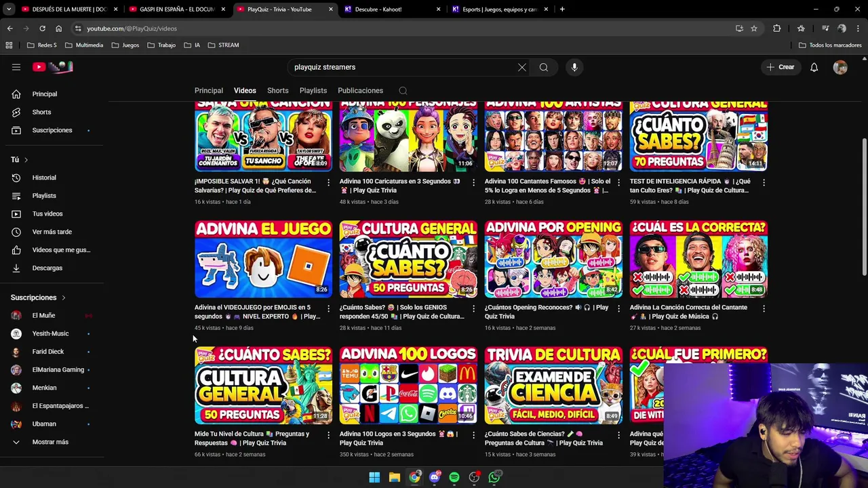The height and width of the screenshot is (488, 868).
Task: Open WhatsApp from the taskbar
Action: click(x=494, y=477)
